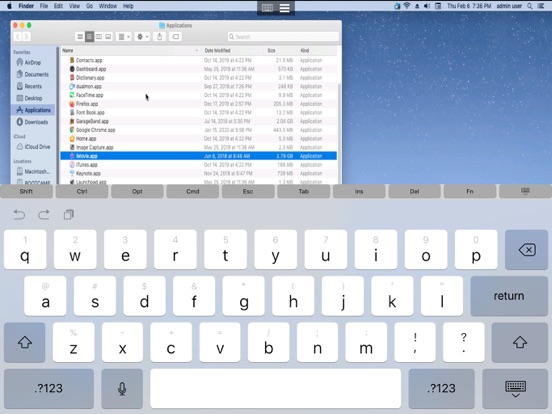Tap the redo arrow above keyboard
The image size is (552, 414).
pyautogui.click(x=44, y=214)
